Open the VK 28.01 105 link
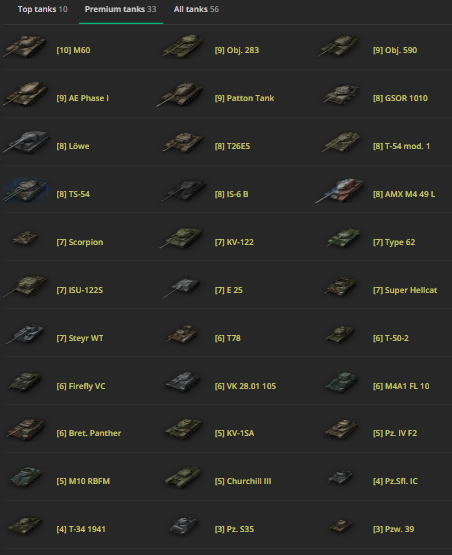The width and height of the screenshot is (452, 555). tap(245, 386)
